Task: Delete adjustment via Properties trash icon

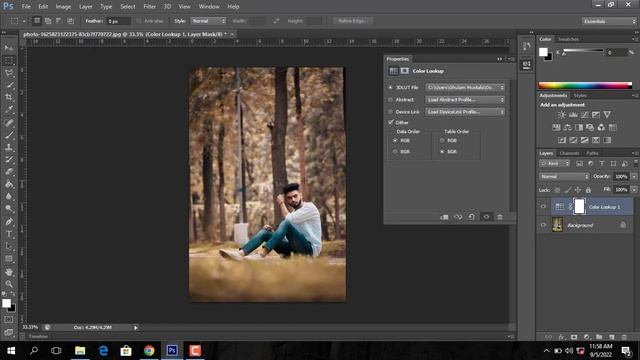Action: click(x=500, y=217)
